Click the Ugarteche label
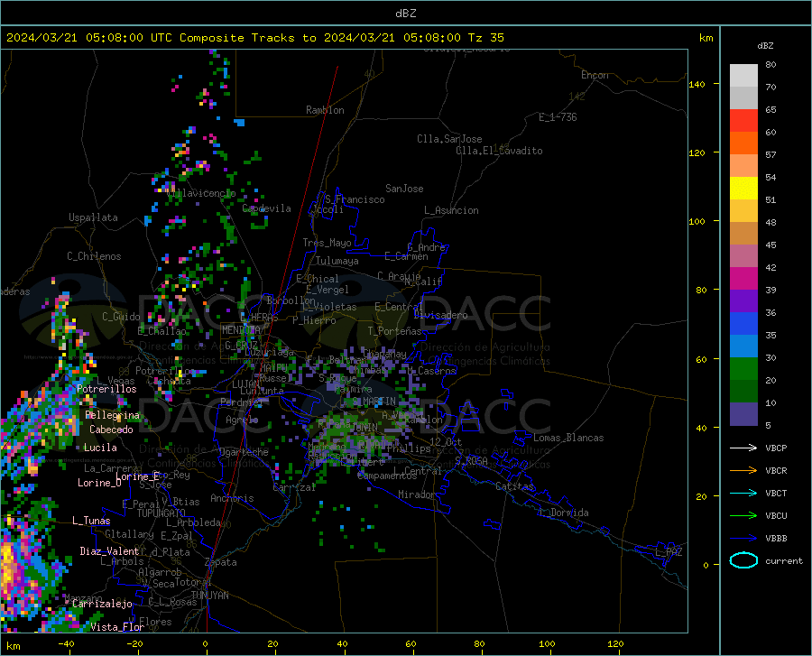The height and width of the screenshot is (656, 812). point(244,452)
